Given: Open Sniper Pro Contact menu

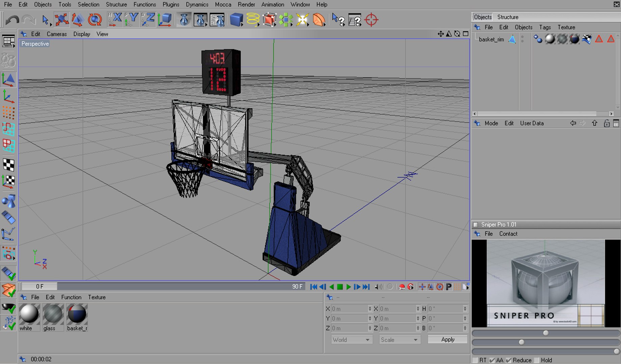Looking at the screenshot, I should pos(508,234).
